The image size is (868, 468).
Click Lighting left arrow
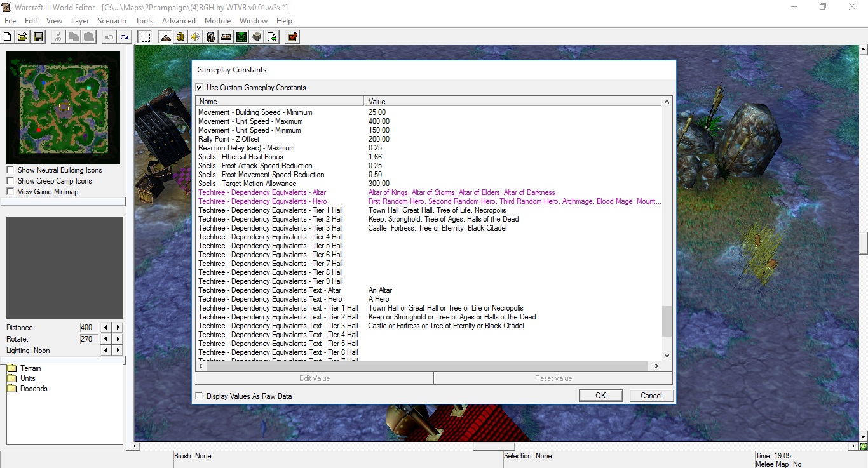[106, 351]
